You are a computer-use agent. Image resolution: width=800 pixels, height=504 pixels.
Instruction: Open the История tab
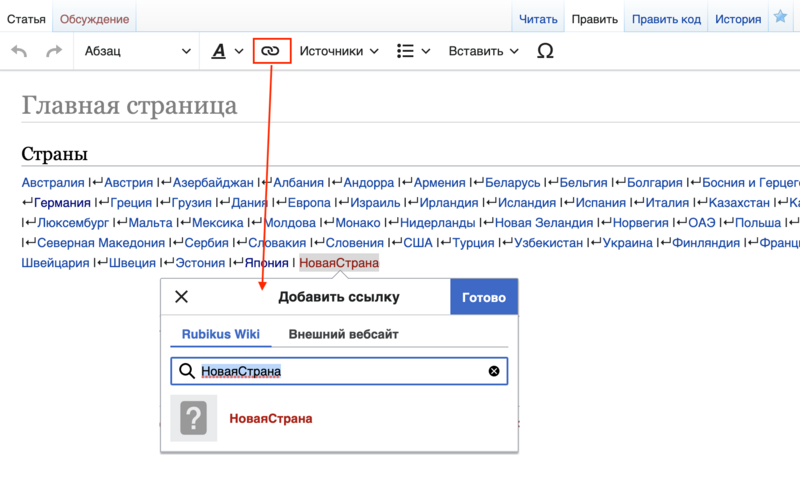pos(738,19)
